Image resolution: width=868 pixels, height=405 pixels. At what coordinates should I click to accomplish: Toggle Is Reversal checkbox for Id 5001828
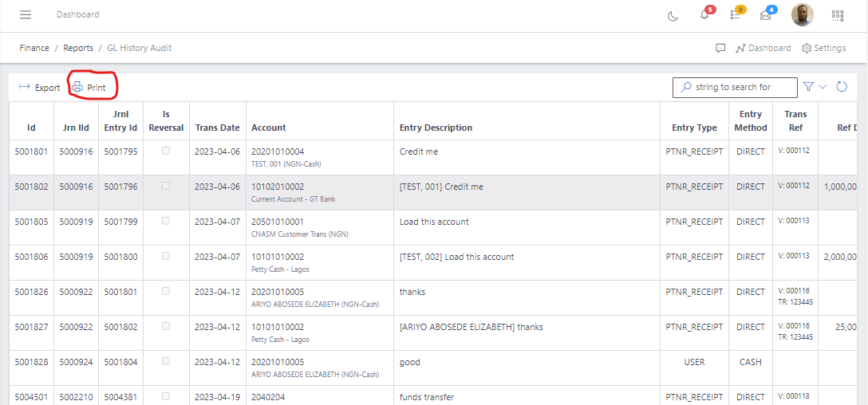coord(165,361)
